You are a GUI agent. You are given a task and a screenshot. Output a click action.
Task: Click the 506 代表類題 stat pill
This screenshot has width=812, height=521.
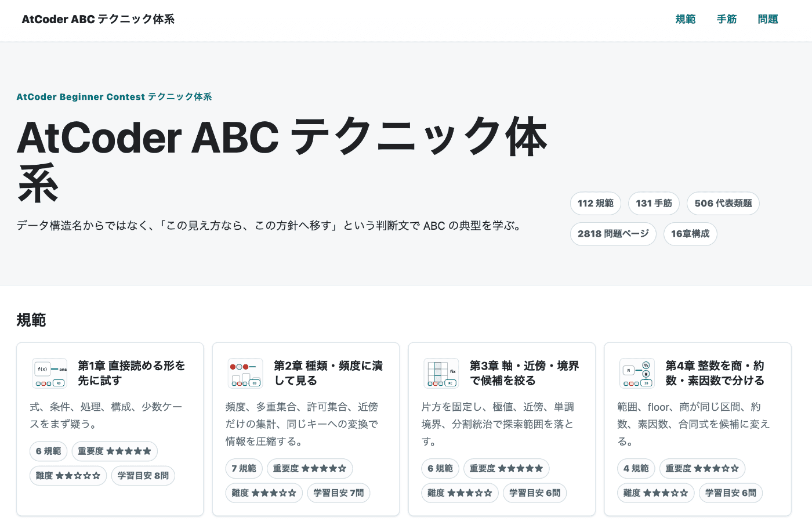[723, 204]
